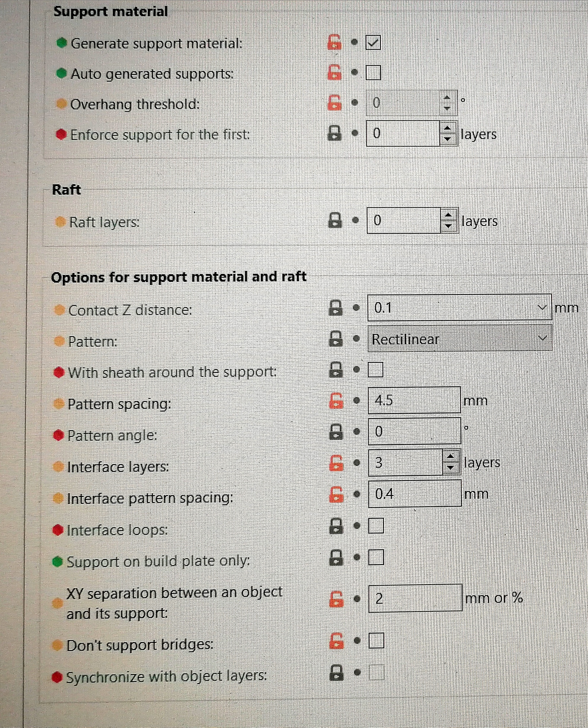Click the lock icon for XY separation setting

[337, 599]
